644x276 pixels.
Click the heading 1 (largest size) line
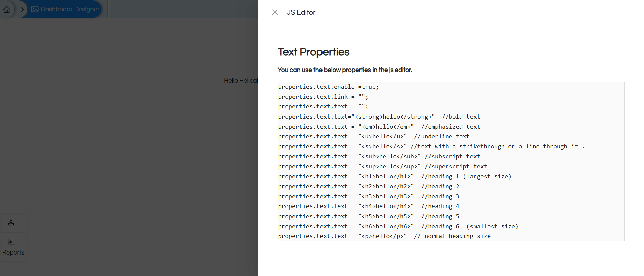click(395, 176)
